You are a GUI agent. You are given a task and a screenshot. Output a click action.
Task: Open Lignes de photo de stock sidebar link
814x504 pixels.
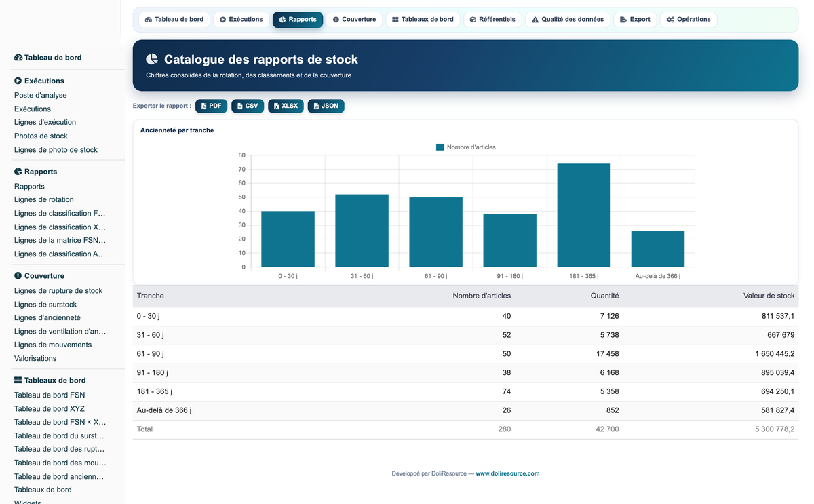tap(56, 150)
